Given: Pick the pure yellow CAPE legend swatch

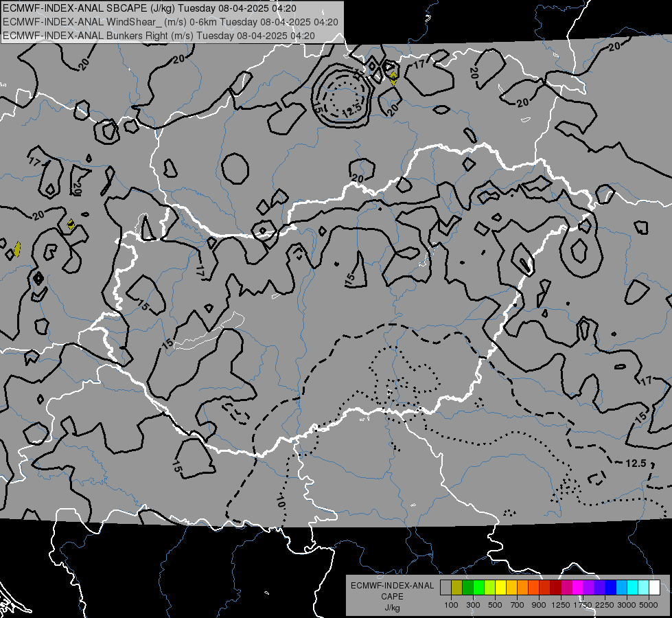Looking at the screenshot, I should coord(500,588).
